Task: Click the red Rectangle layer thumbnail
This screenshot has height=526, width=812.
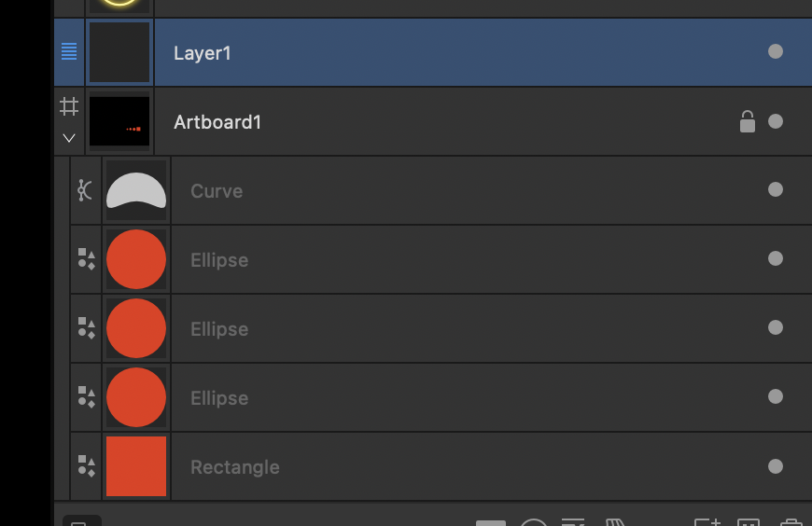Action: pos(136,466)
